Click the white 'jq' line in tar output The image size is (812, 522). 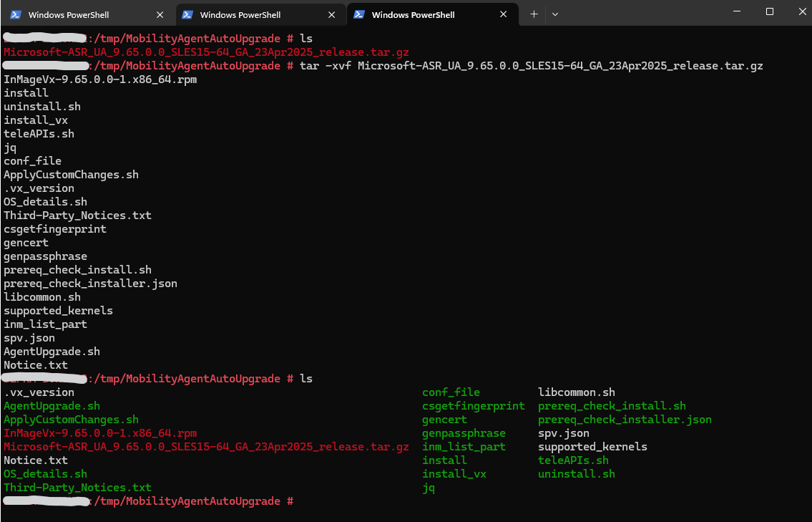10,148
